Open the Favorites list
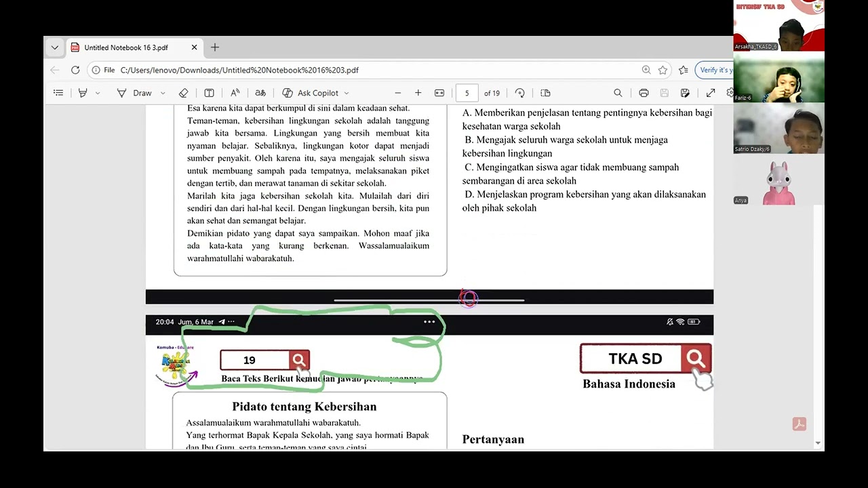868x488 pixels. (684, 70)
